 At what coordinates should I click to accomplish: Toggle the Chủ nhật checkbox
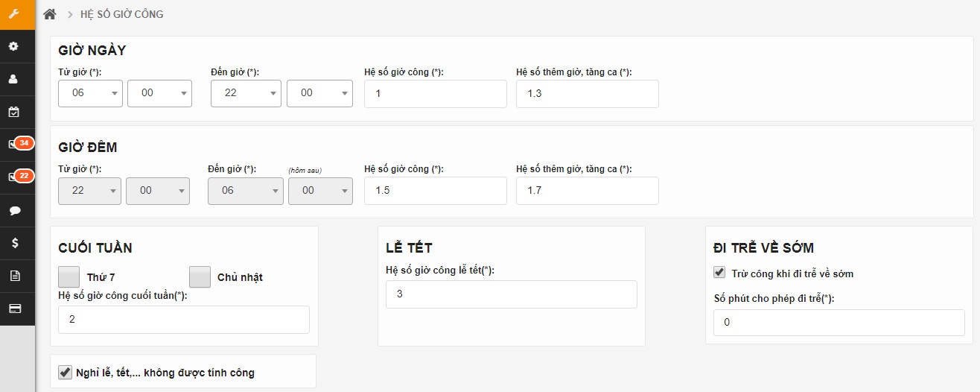(x=200, y=277)
